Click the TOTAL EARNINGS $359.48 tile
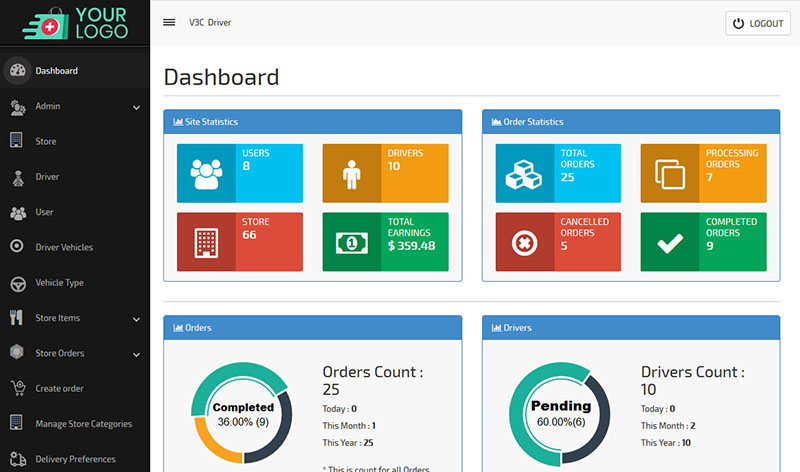The image size is (800, 472). (x=385, y=242)
